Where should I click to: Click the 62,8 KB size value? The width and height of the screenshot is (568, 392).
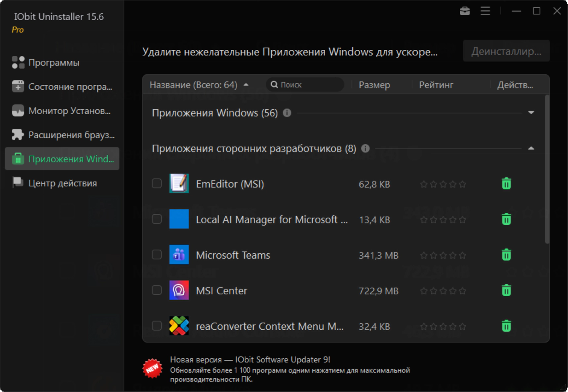click(x=374, y=184)
